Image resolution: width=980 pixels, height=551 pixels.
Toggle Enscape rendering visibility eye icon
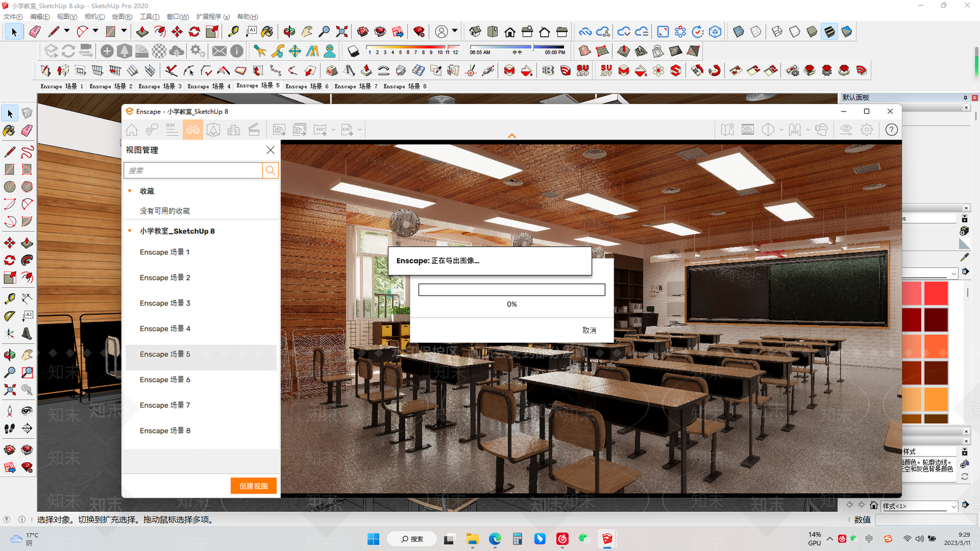pos(846,130)
